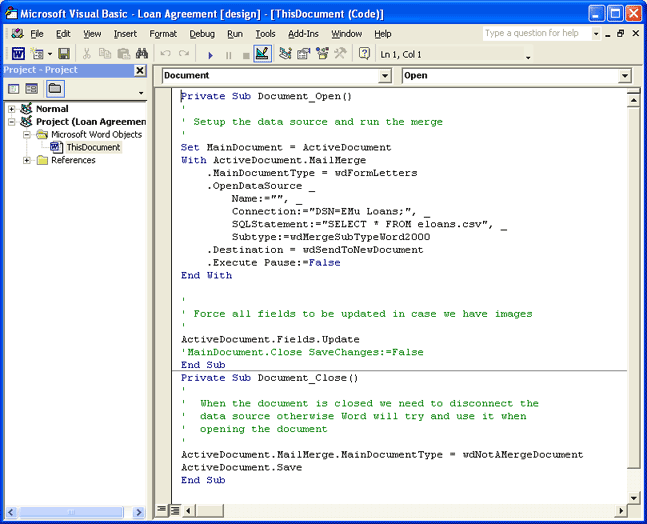Open Project Explorer from toolbar icon
The height and width of the screenshot is (524, 647).
pos(286,54)
